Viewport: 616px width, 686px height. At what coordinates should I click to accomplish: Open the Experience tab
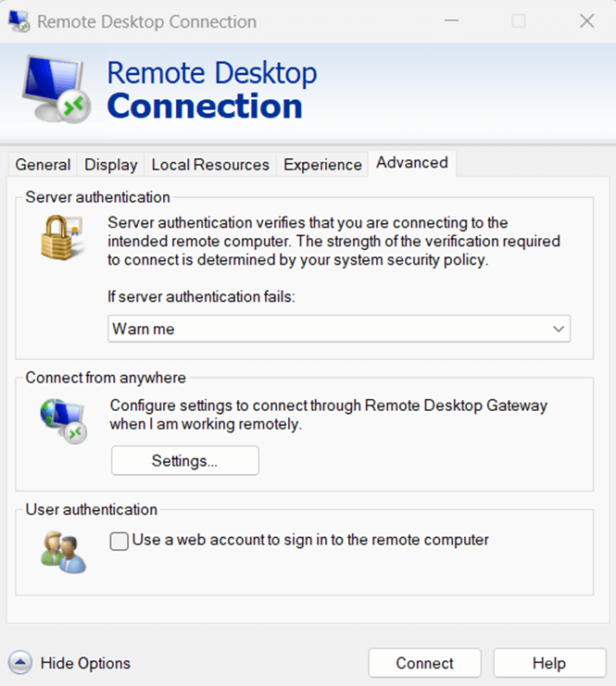pyautogui.click(x=322, y=165)
